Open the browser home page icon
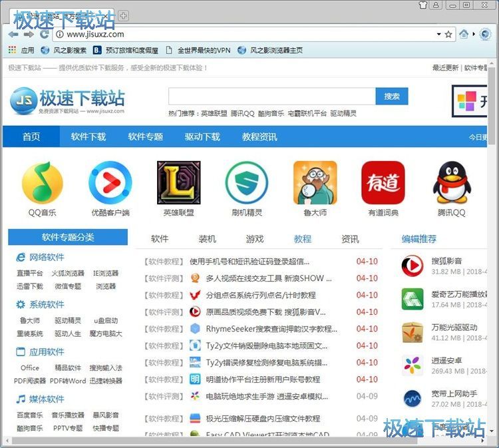 tap(464, 34)
